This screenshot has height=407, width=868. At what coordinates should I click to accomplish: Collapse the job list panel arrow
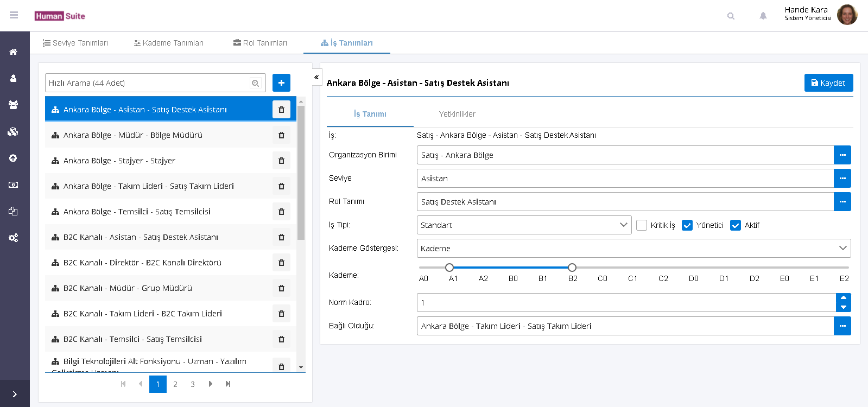tap(316, 78)
